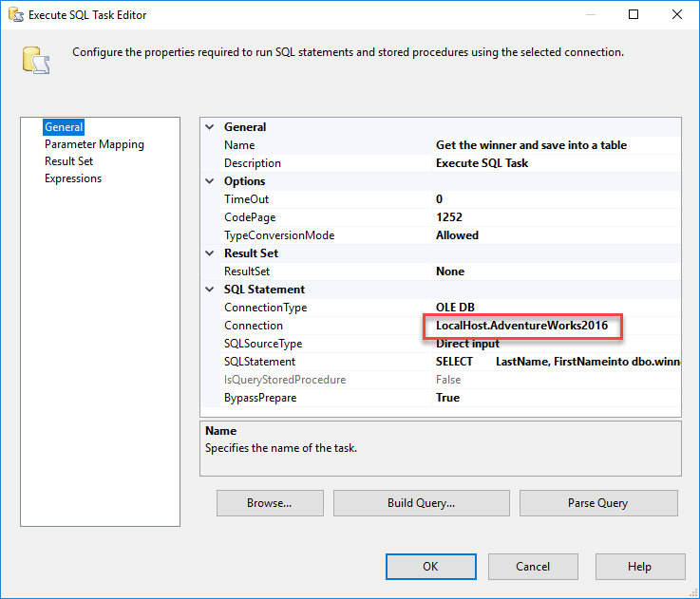Collapse the General property section
700x599 pixels.
(210, 127)
